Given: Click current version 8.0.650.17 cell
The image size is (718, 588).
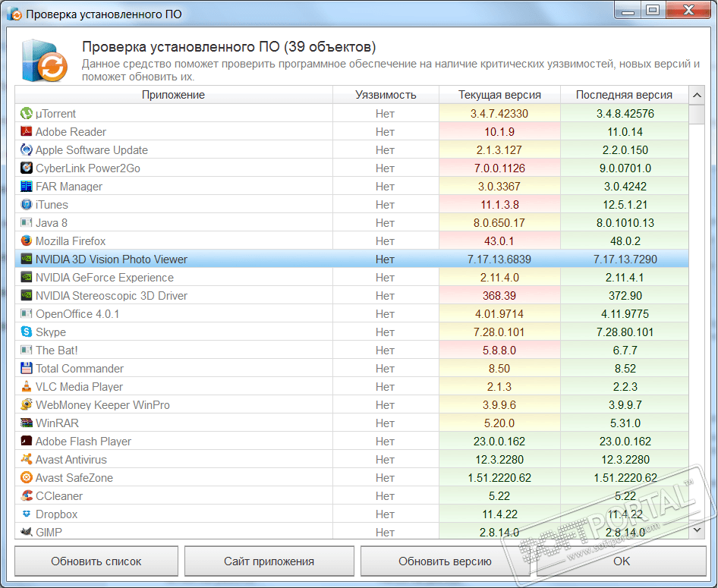Looking at the screenshot, I should (499, 223).
